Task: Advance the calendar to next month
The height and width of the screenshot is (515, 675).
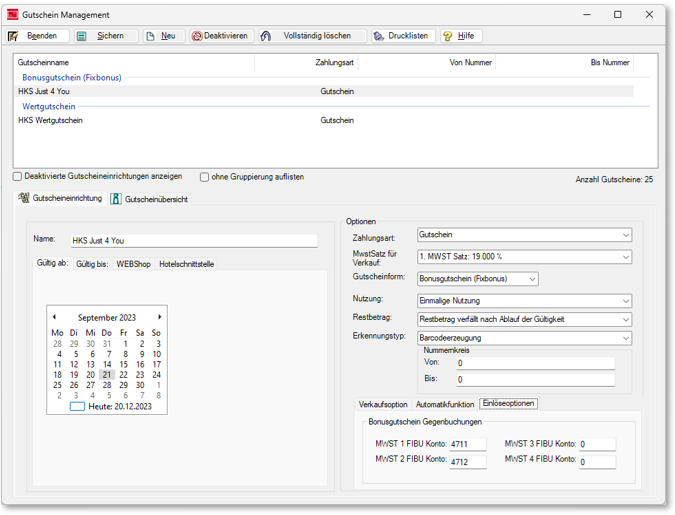Action: (159, 317)
